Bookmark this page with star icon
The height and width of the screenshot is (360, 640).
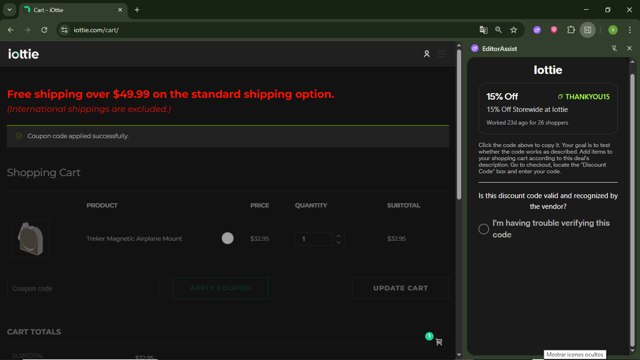pos(513,30)
